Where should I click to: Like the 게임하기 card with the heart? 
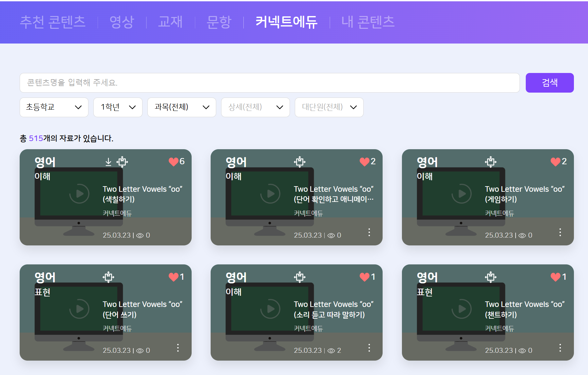[555, 162]
